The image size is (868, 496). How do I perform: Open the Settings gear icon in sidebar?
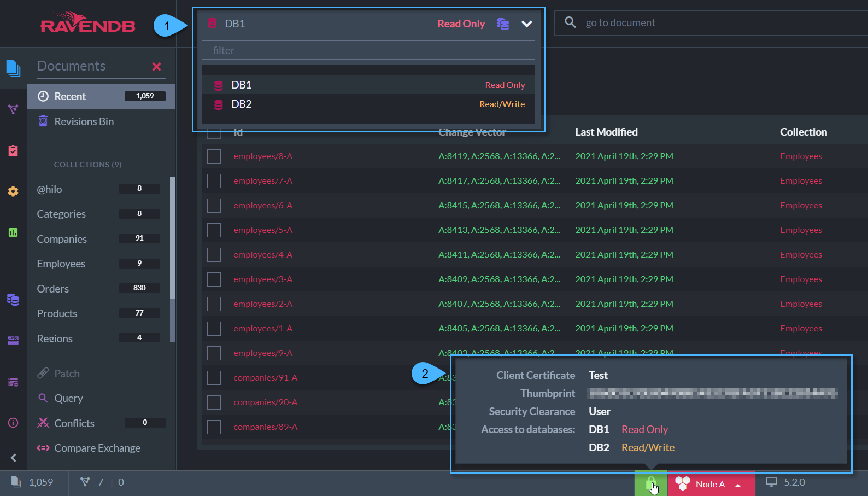[x=13, y=191]
